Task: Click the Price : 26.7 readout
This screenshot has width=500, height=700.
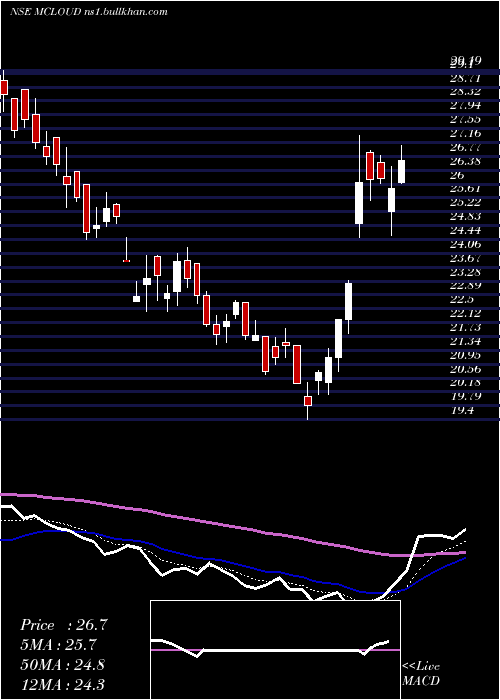Action: (64, 625)
